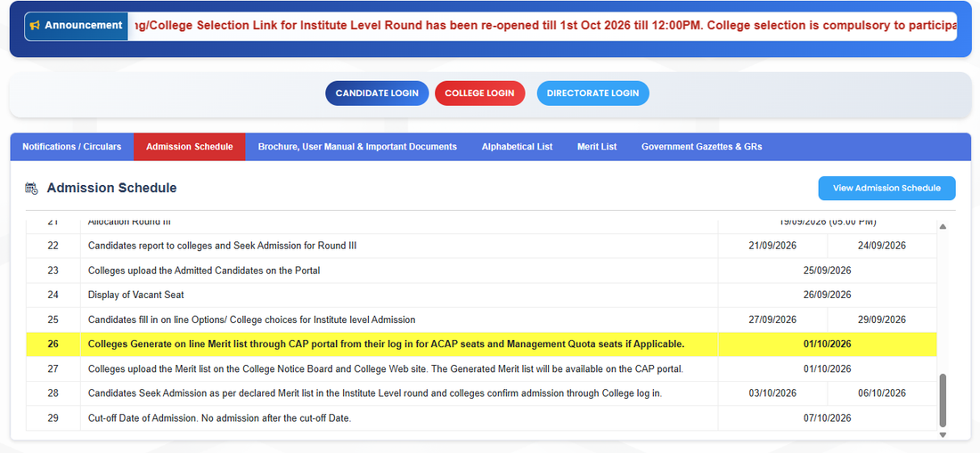Click the highlighted 01/10/2026 date cell
This screenshot has height=453, width=980.
pyautogui.click(x=828, y=344)
